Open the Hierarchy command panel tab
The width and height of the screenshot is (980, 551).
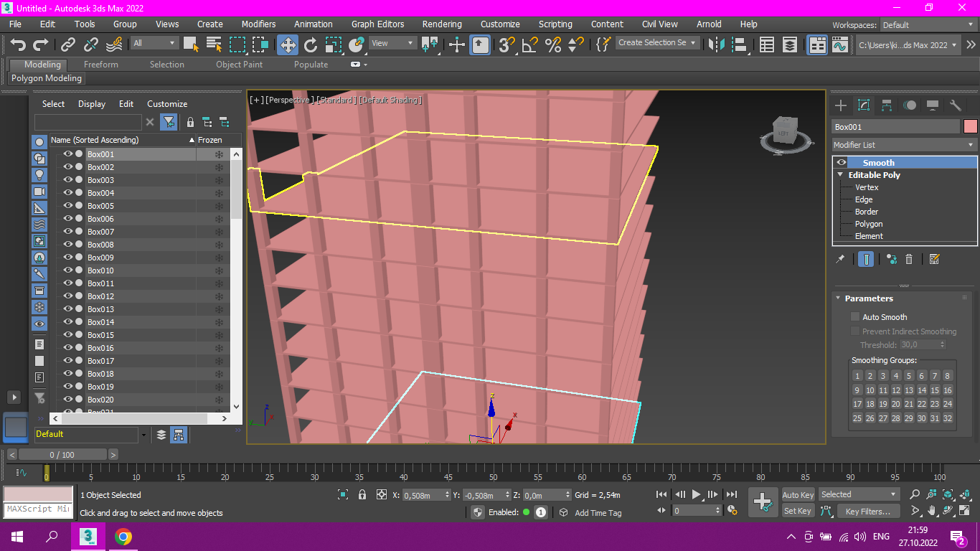[x=887, y=105]
